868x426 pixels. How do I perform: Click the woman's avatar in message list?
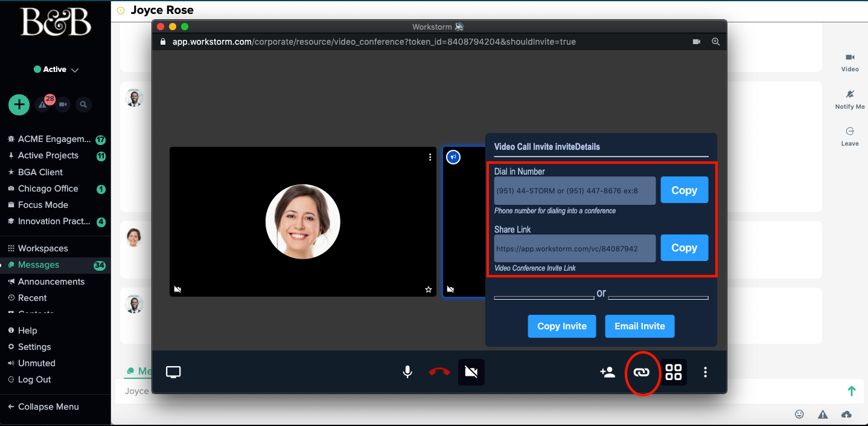coord(134,237)
